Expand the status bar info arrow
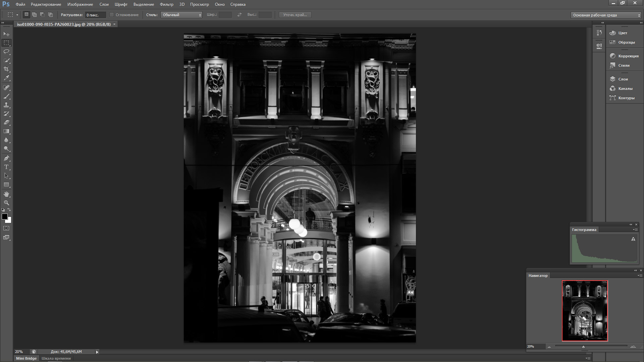The width and height of the screenshot is (644, 362). point(97,352)
